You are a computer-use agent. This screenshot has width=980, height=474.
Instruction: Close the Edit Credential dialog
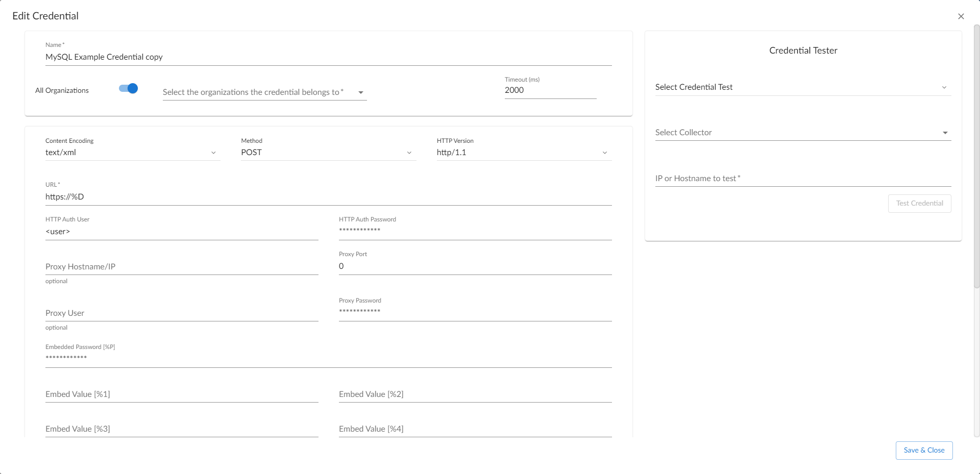[x=961, y=16]
